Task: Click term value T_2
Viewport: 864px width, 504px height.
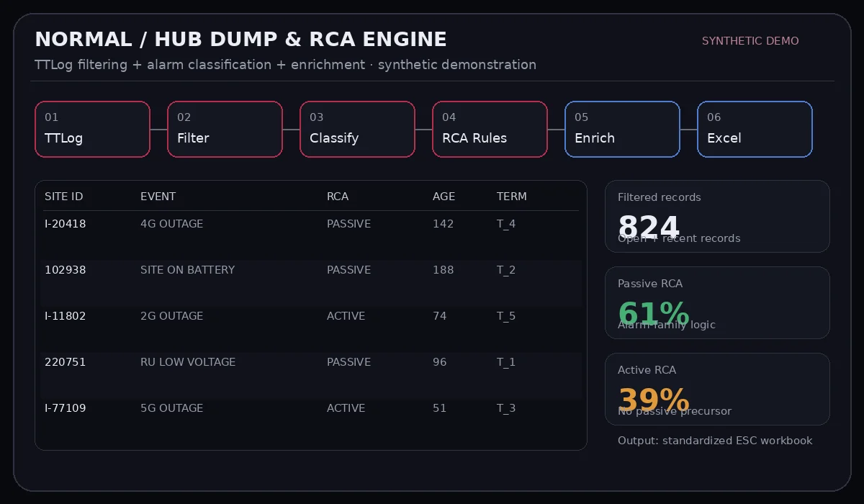Action: click(x=506, y=270)
